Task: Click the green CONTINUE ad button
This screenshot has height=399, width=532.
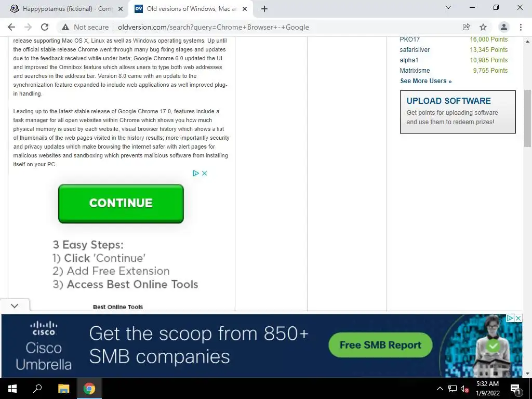Action: point(121,204)
